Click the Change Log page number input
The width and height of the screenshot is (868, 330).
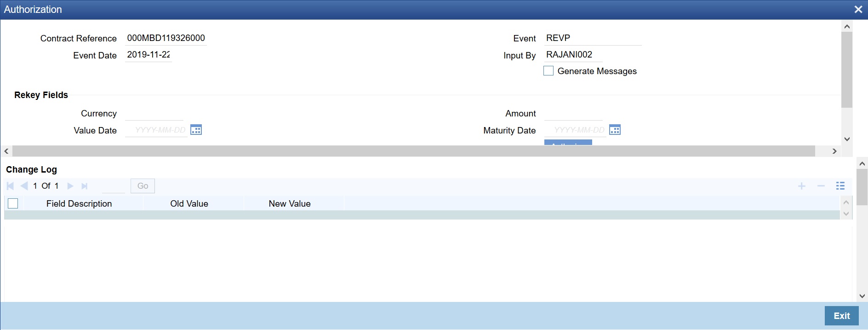click(113, 186)
